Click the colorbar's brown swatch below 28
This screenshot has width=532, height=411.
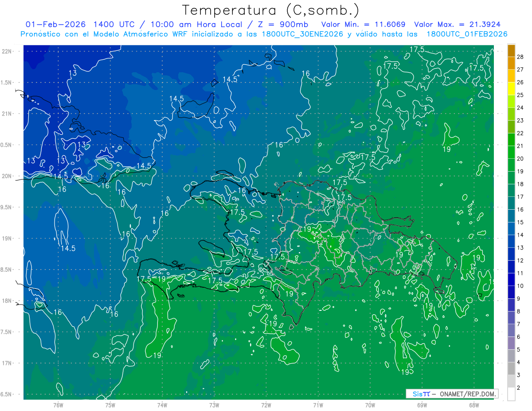pos(511,50)
